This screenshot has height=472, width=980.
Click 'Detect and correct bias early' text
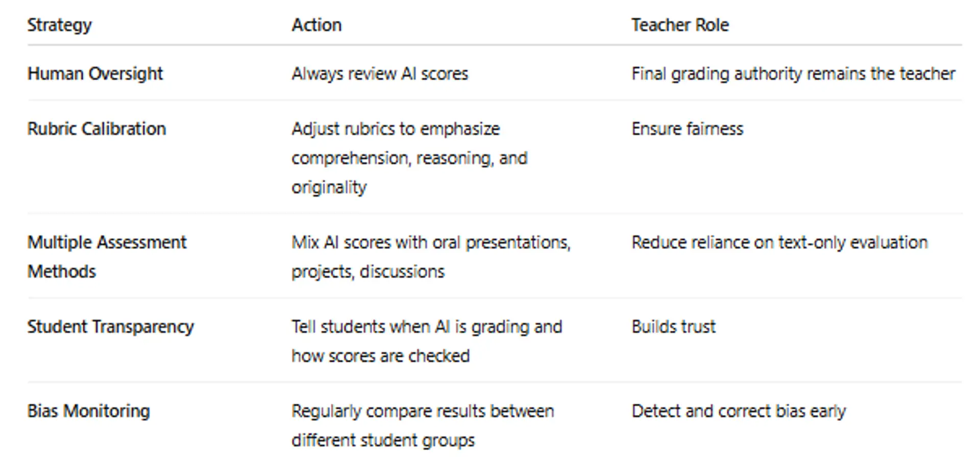[739, 411]
